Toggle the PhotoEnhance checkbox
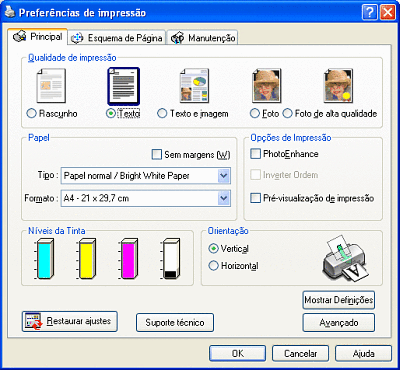 (x=255, y=154)
